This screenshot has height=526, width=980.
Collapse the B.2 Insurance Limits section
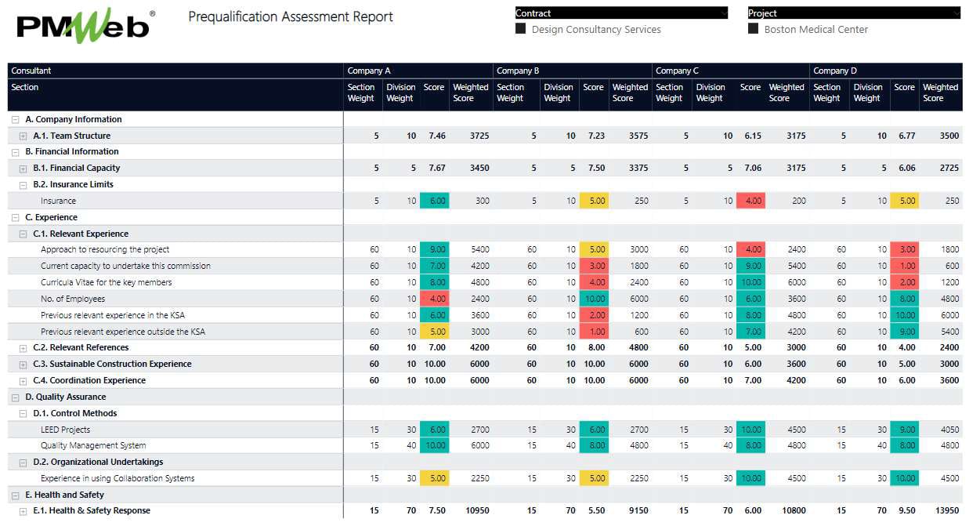(x=23, y=184)
